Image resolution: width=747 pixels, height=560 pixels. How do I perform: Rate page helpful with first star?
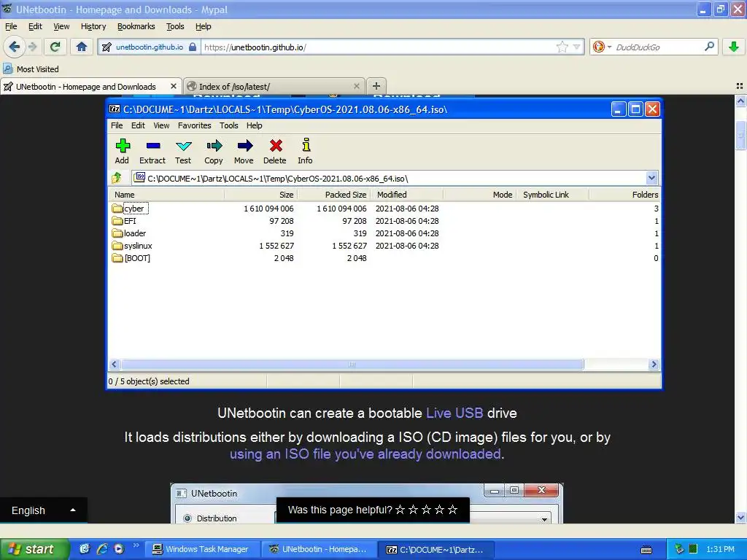click(x=400, y=510)
